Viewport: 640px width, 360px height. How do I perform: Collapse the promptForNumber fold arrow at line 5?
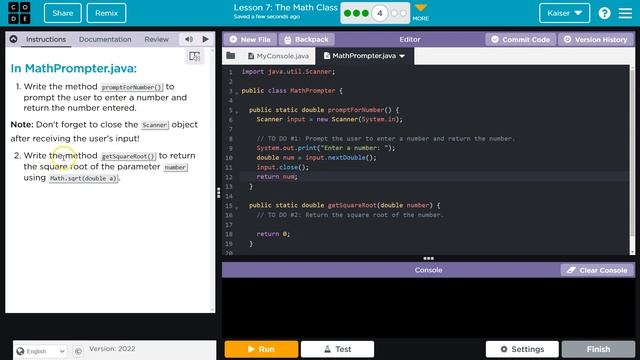pyautogui.click(x=237, y=111)
